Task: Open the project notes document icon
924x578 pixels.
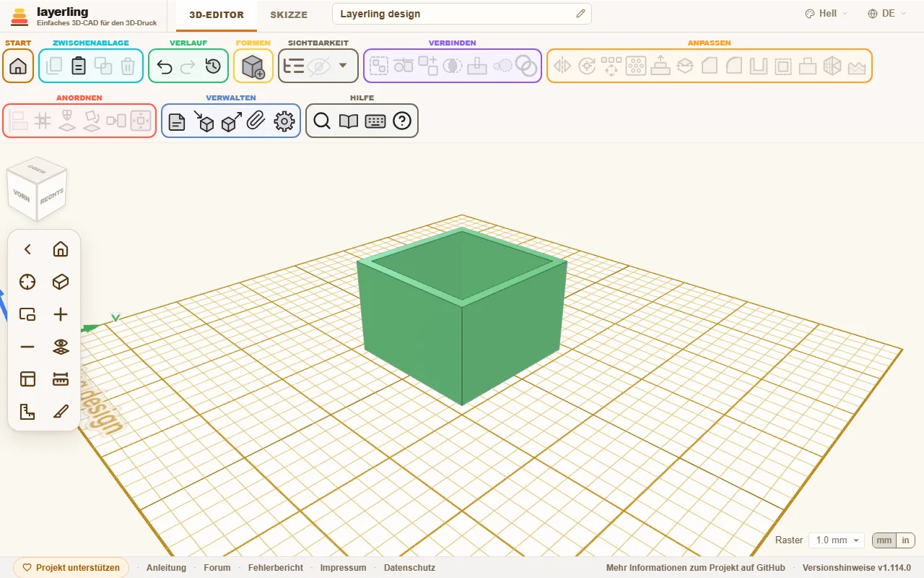Action: click(177, 121)
